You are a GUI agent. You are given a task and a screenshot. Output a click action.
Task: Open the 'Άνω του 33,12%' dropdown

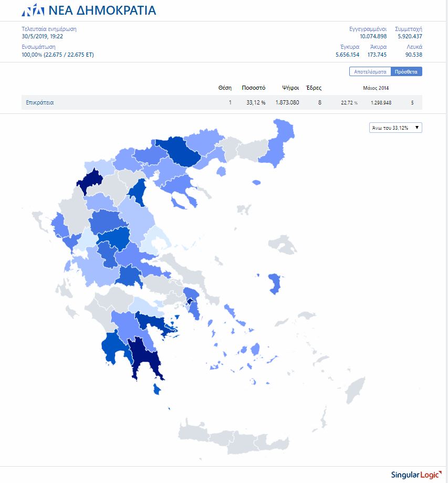[x=395, y=128]
